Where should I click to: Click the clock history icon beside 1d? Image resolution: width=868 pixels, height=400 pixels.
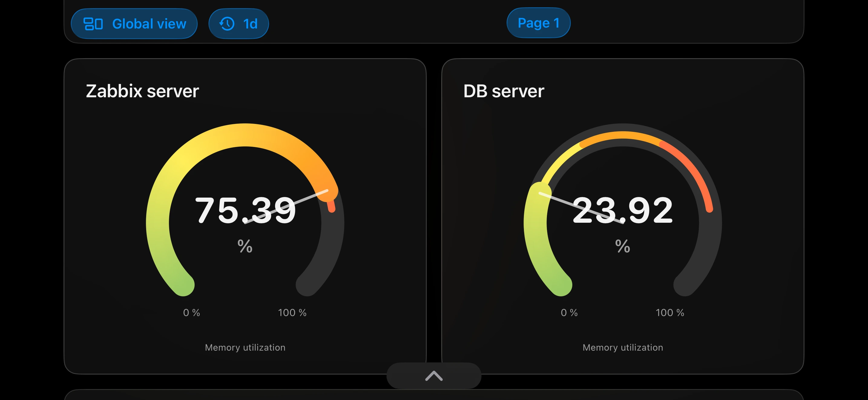228,23
